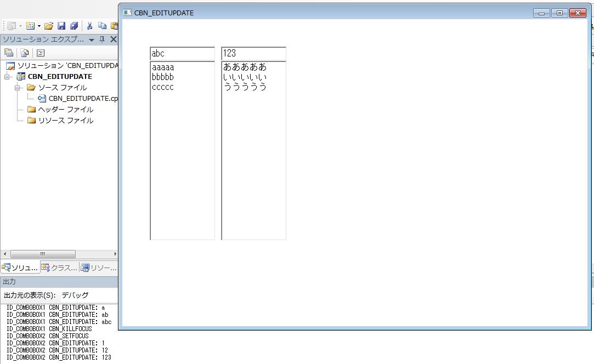594x364 pixels.
Task: Collapse the ソース ファイル folder
Action: click(17, 88)
